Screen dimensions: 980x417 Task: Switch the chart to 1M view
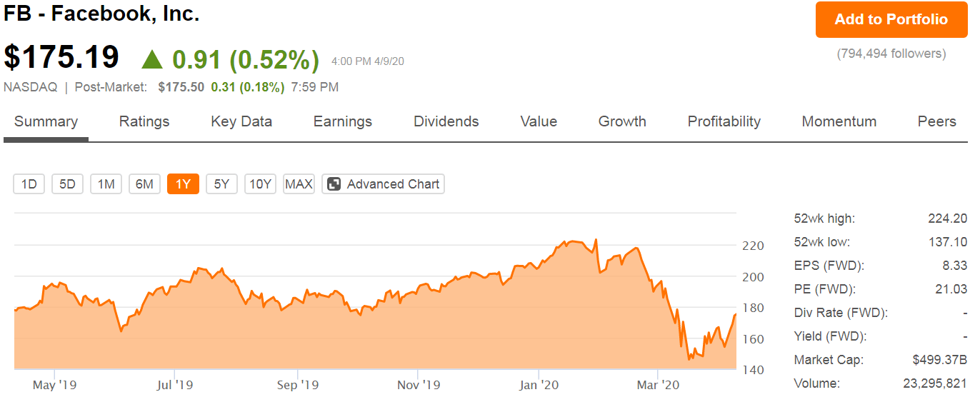click(x=106, y=184)
